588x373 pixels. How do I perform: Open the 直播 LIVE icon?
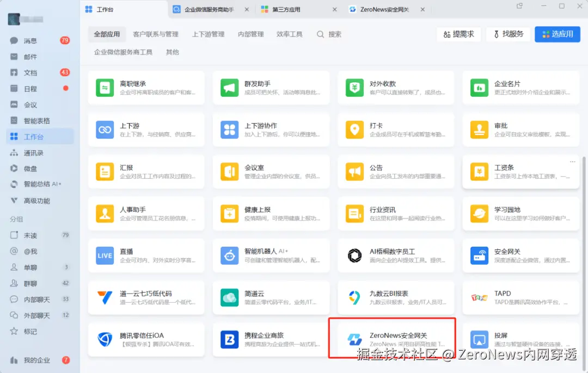105,256
